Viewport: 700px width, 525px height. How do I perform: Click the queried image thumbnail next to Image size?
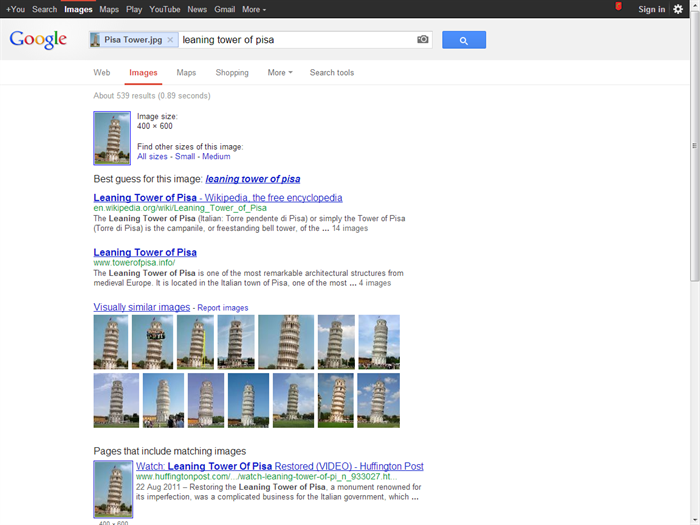tap(112, 138)
